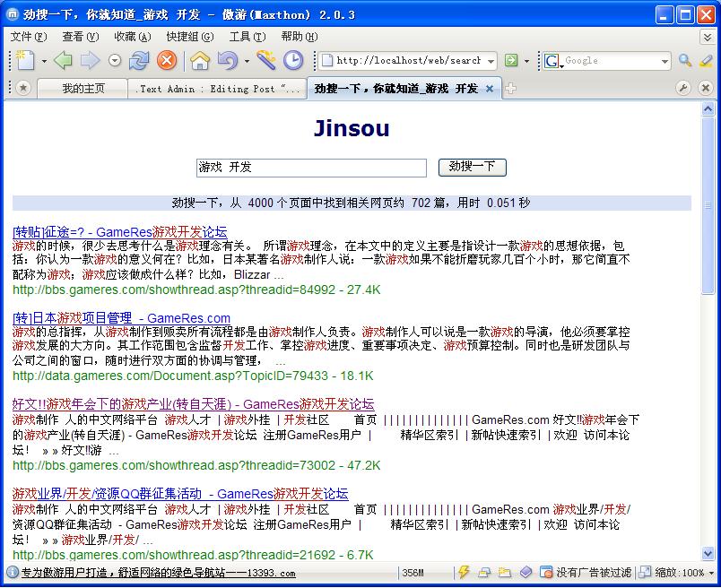Add a new tab with plus icon
This screenshot has width=721, height=588.
(x=510, y=88)
